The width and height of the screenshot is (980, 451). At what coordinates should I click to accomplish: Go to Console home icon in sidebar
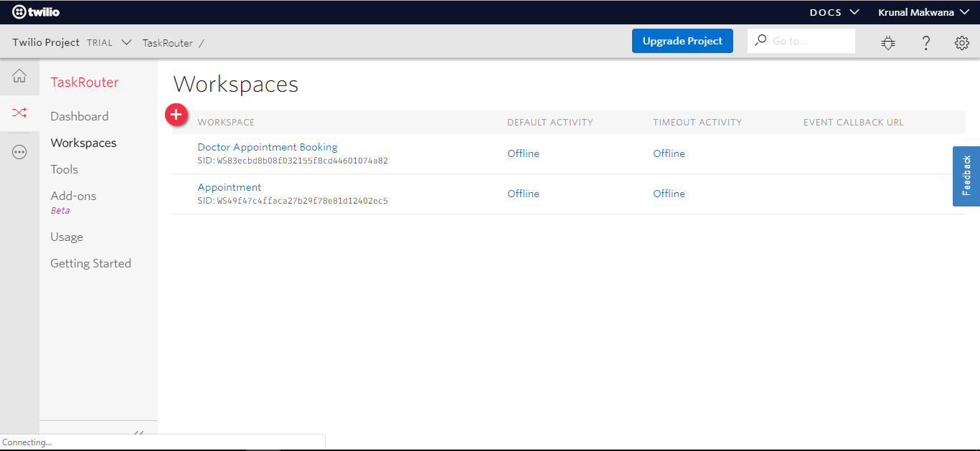[19, 76]
